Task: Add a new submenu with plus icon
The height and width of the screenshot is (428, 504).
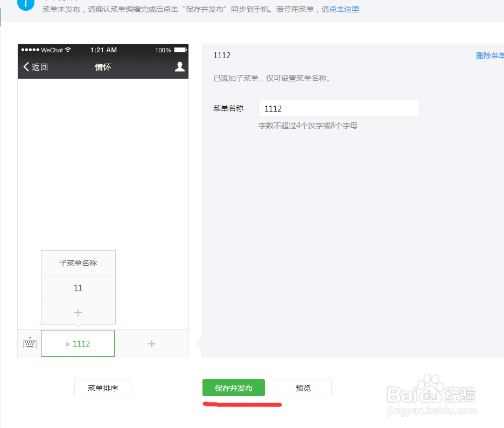Action: 78,313
